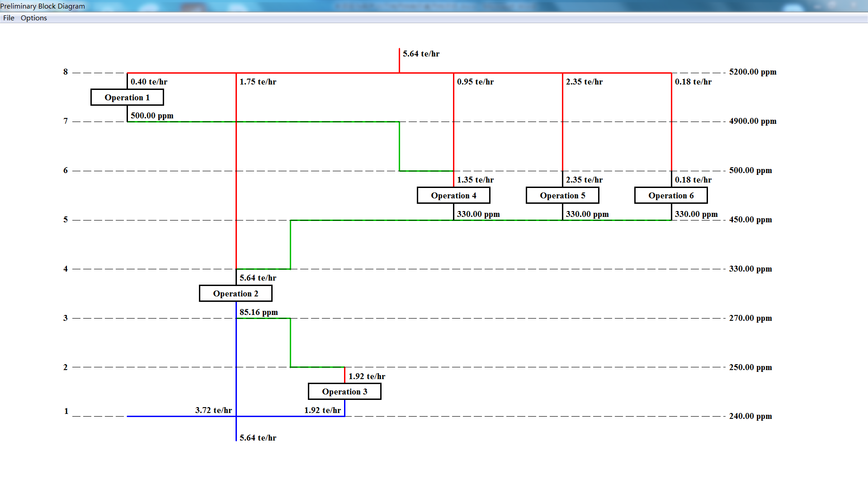
Task: Select the Operation 5 block
Action: click(x=562, y=195)
